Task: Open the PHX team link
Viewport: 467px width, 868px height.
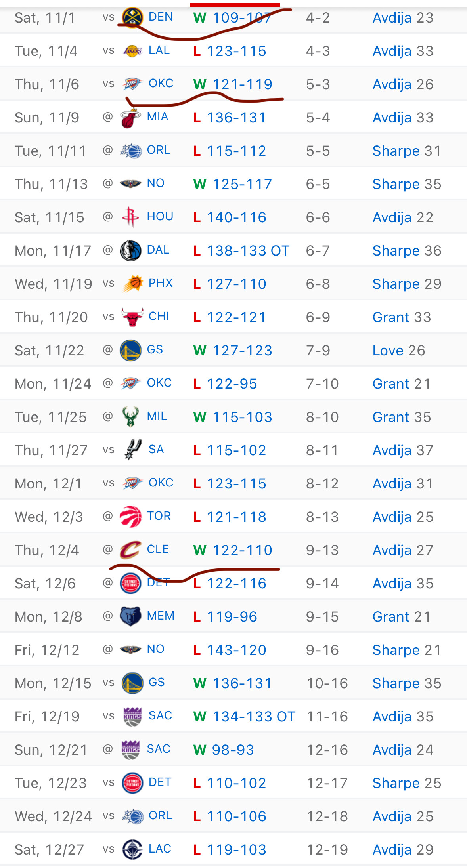Action: tap(161, 283)
